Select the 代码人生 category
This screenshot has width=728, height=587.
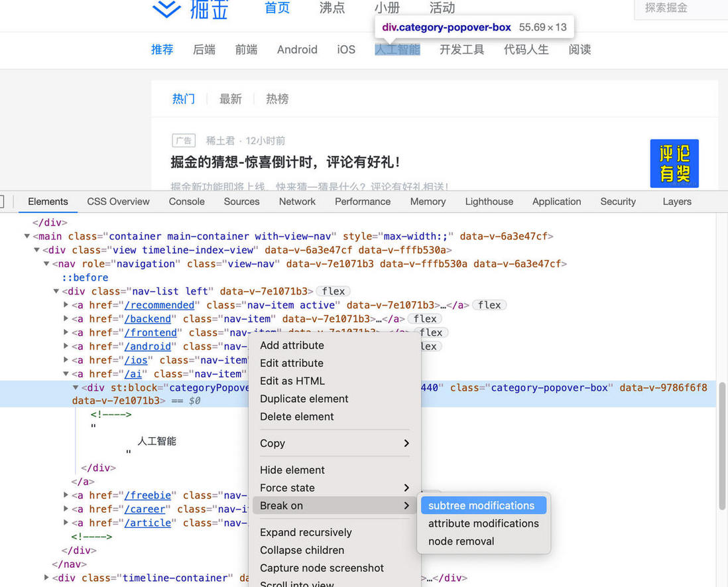(x=526, y=49)
